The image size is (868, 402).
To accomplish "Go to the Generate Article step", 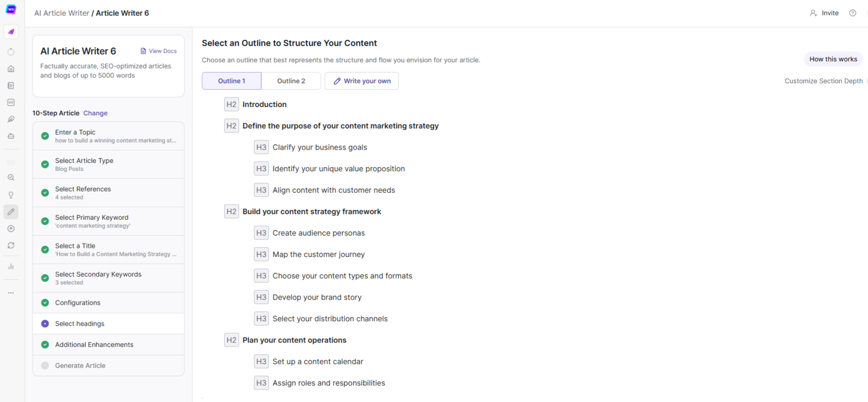I will point(108,366).
